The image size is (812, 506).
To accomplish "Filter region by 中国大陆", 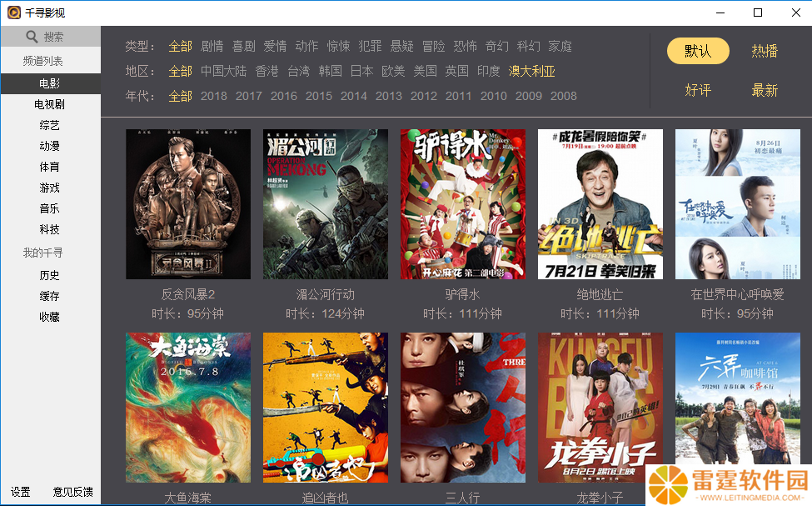I will [x=224, y=71].
